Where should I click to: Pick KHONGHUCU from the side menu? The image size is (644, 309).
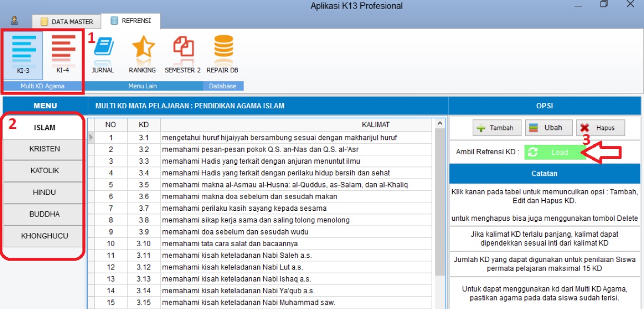(x=44, y=236)
